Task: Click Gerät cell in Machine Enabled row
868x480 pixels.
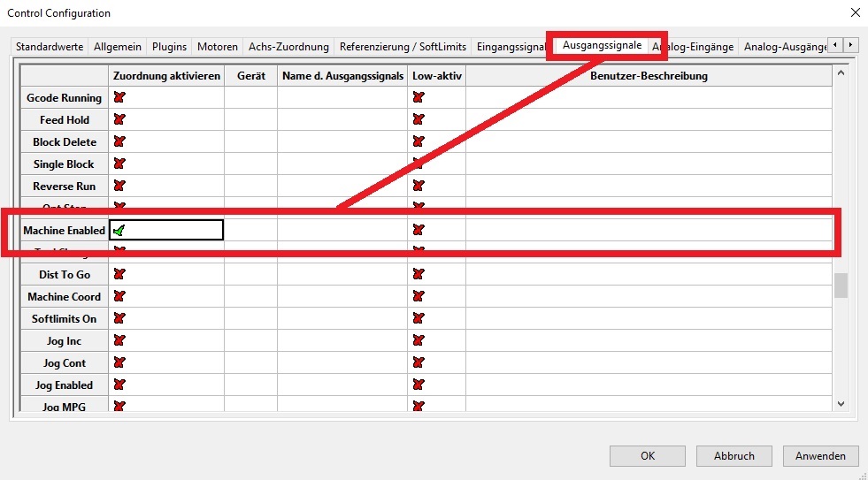Action: 250,230
